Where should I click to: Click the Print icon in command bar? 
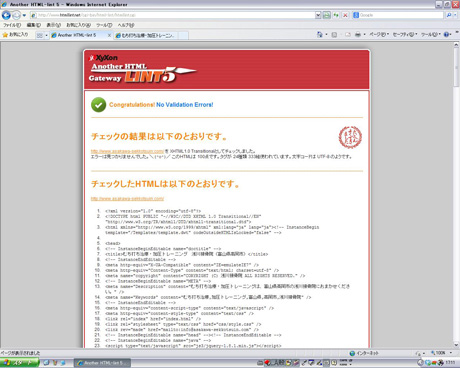click(358, 34)
